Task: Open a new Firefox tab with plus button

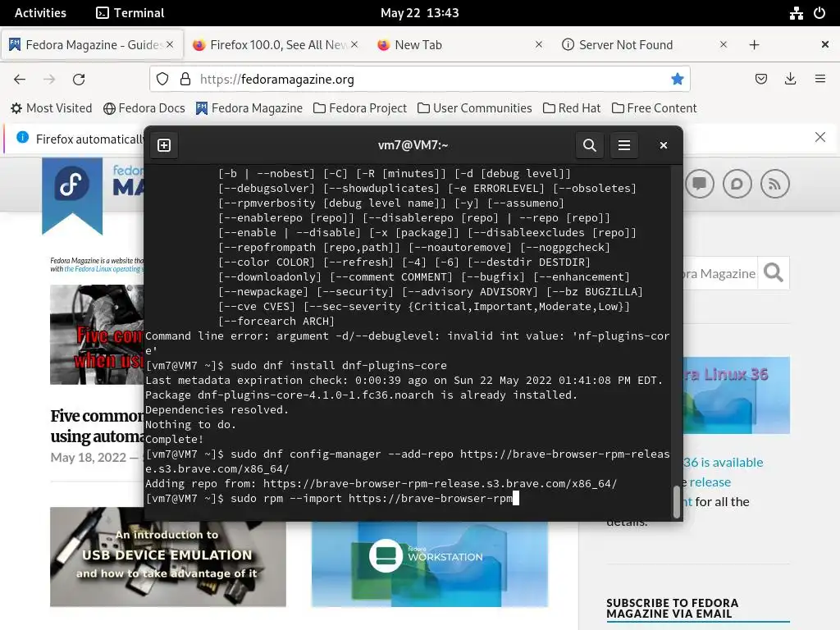Action: click(x=755, y=45)
